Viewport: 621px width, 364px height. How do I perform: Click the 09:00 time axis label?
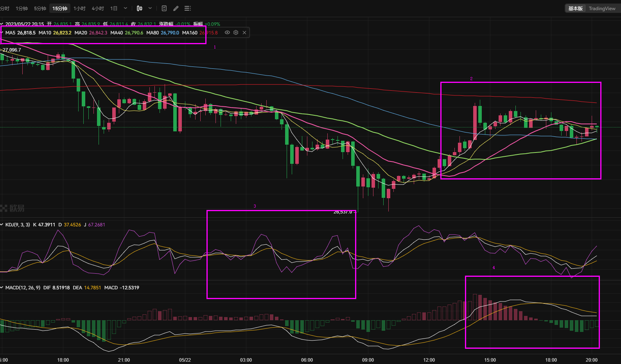[368, 360]
